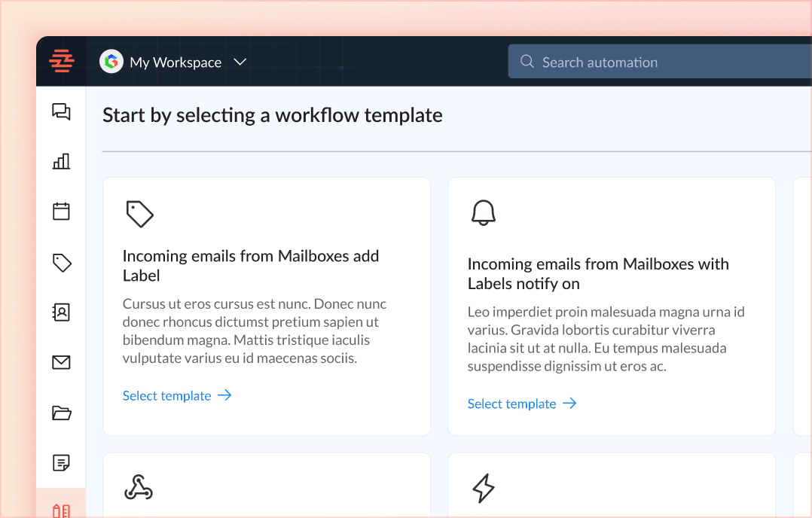
Task: Click the "Cursus ut eros cursus" description text
Action: (x=255, y=331)
